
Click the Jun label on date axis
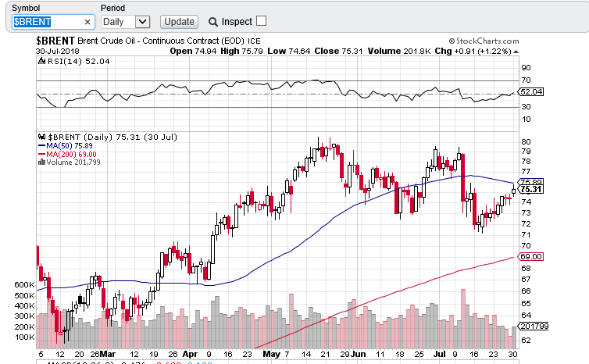[359, 354]
